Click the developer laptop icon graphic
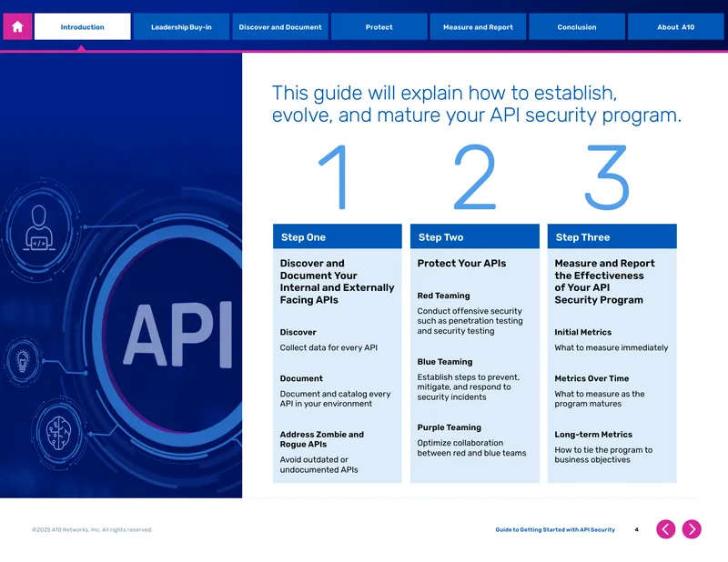The image size is (728, 562). tap(39, 229)
